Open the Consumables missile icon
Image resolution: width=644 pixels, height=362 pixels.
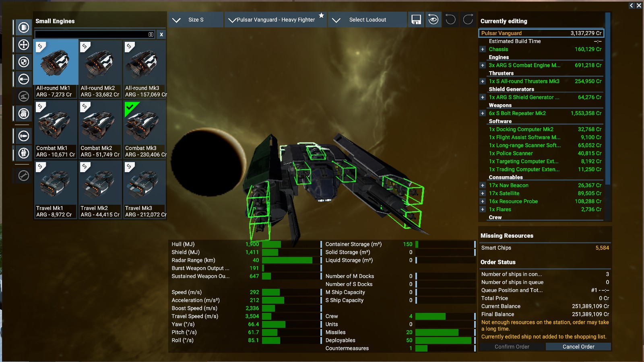(x=24, y=136)
